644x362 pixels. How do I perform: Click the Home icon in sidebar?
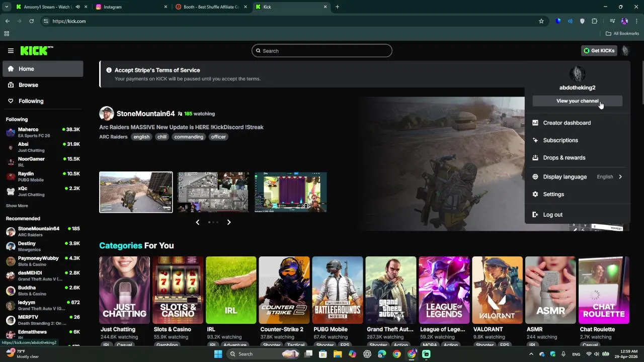(11, 69)
